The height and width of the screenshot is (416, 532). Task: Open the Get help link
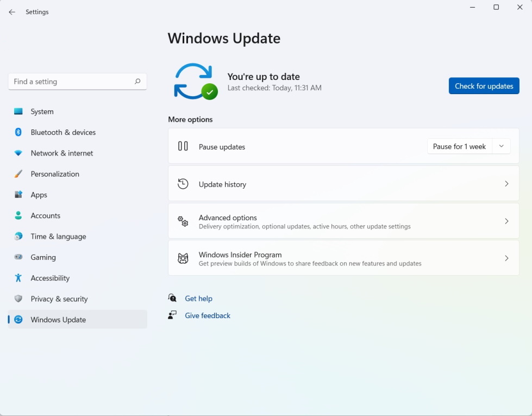[198, 299]
